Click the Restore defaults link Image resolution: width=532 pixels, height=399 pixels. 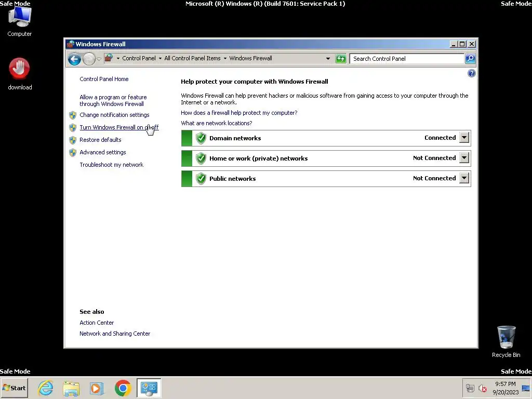pos(100,140)
